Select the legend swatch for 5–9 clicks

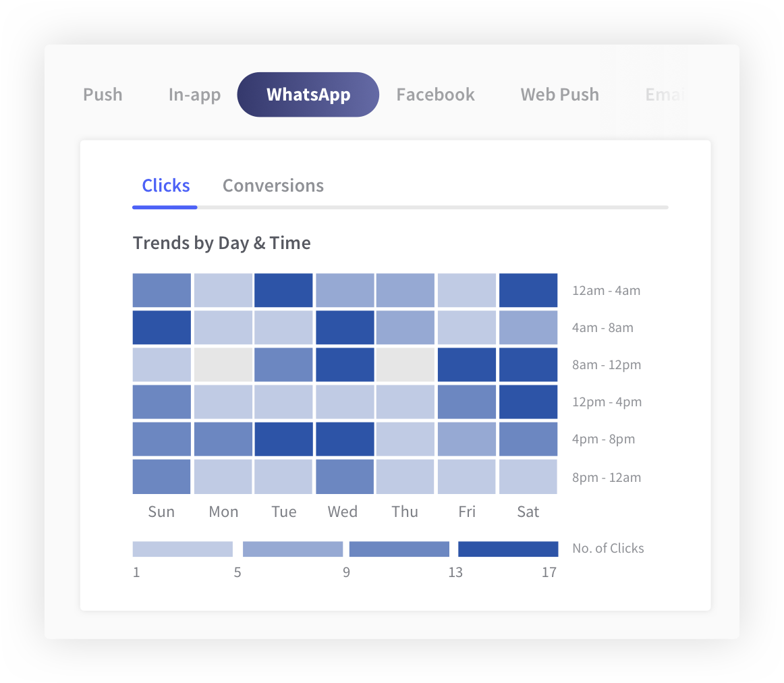point(293,549)
